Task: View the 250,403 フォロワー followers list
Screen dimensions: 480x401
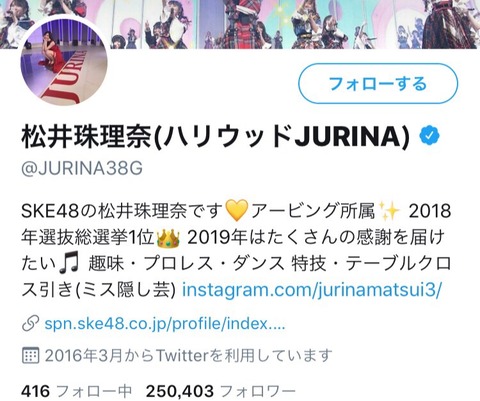Action: 220,391
